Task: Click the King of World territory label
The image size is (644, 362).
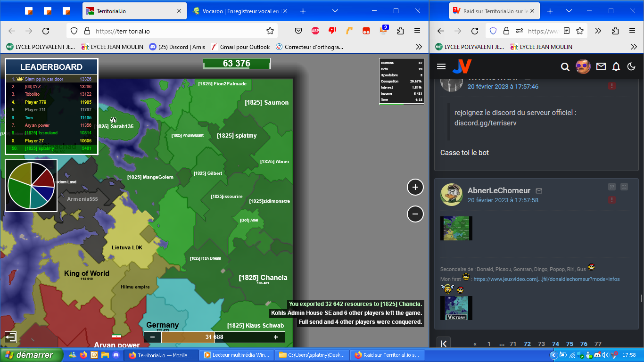Action: pos(87,273)
